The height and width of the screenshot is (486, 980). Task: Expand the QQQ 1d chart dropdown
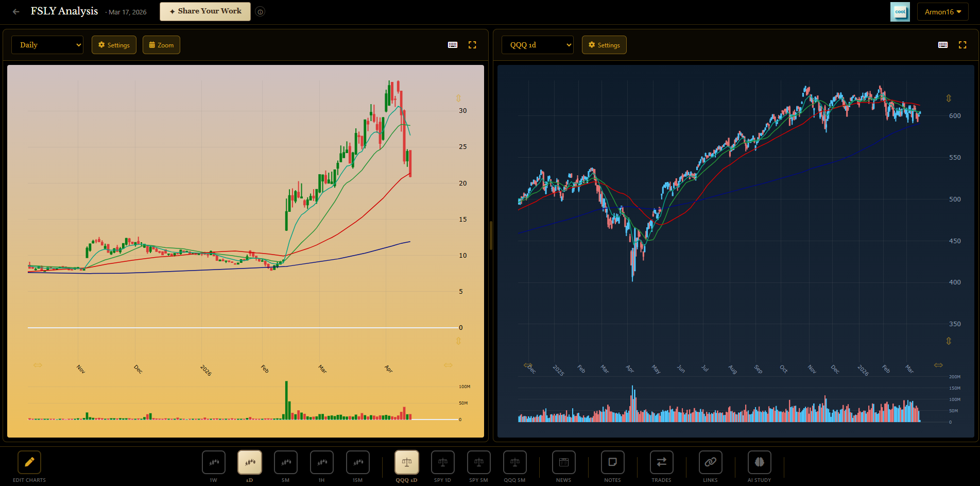[x=538, y=45]
